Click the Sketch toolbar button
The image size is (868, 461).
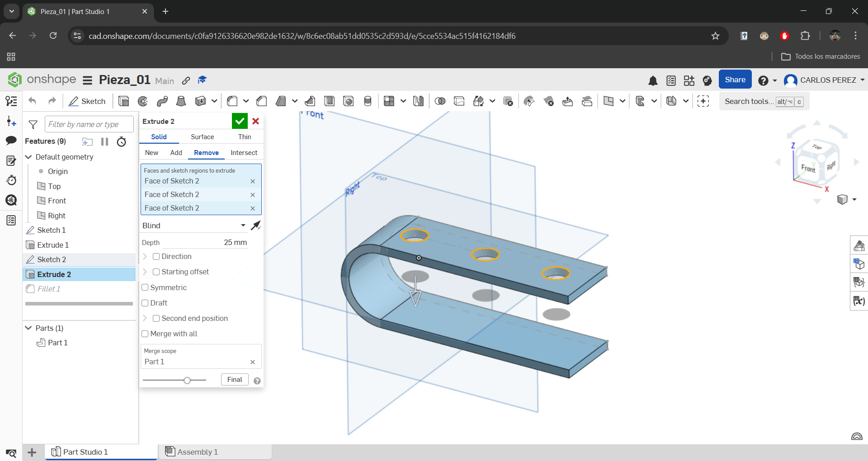pyautogui.click(x=87, y=101)
